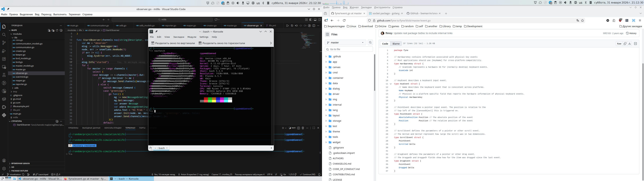This screenshot has width=644, height=181.
Task: Refresh the explorer file tree
Action: (57, 30)
